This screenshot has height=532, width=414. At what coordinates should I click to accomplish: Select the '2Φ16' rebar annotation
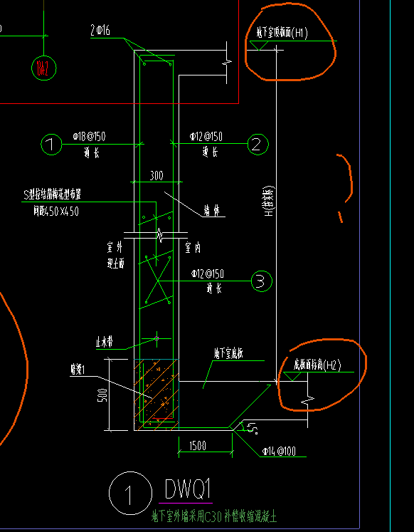(x=100, y=31)
